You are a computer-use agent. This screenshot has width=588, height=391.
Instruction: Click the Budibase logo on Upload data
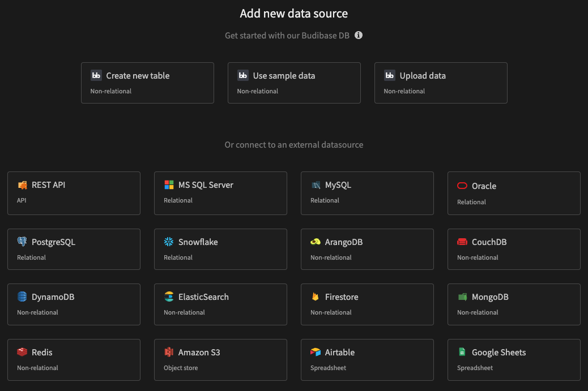click(390, 75)
